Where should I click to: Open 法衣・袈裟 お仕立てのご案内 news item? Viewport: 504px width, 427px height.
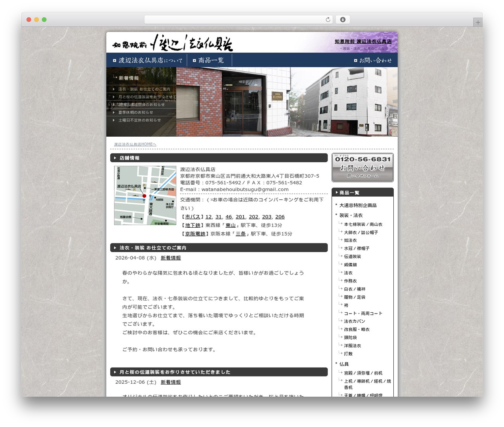click(144, 89)
